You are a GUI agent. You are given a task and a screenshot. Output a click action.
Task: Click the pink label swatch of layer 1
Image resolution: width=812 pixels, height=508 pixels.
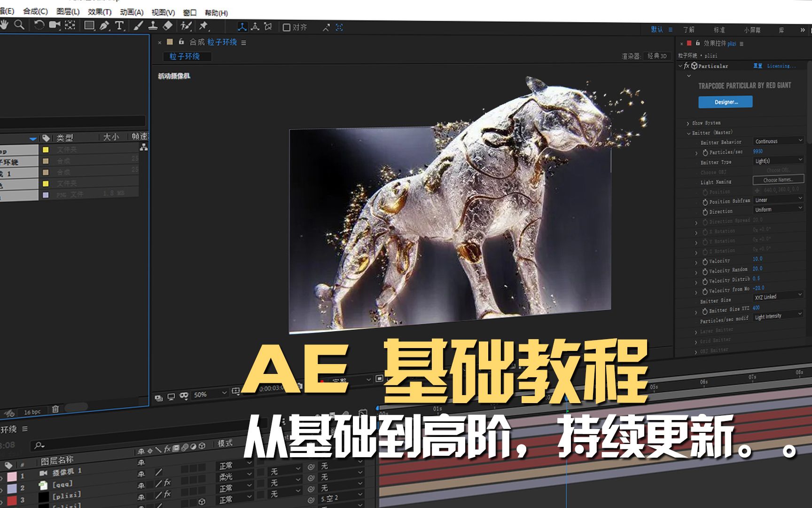[12, 476]
